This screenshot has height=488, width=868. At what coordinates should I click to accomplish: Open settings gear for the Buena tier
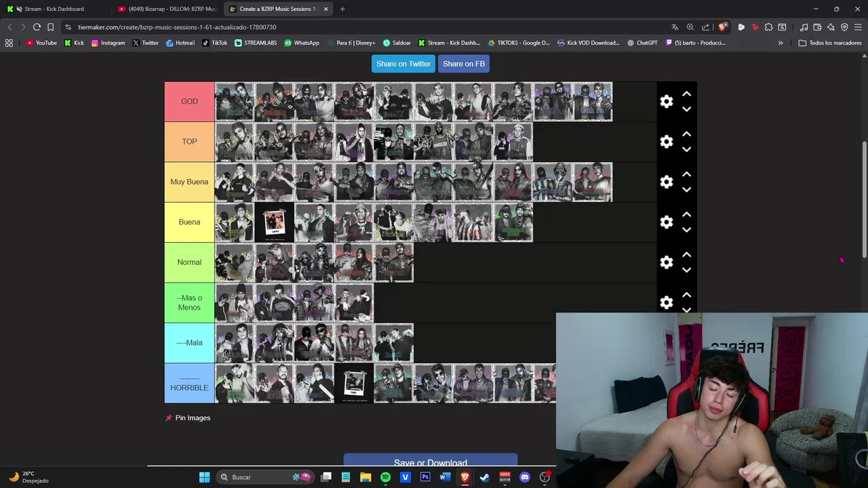[667, 222]
